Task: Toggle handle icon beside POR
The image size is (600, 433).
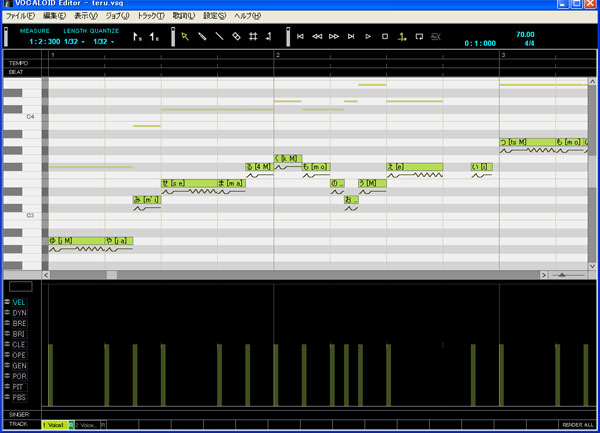Action: [7, 376]
